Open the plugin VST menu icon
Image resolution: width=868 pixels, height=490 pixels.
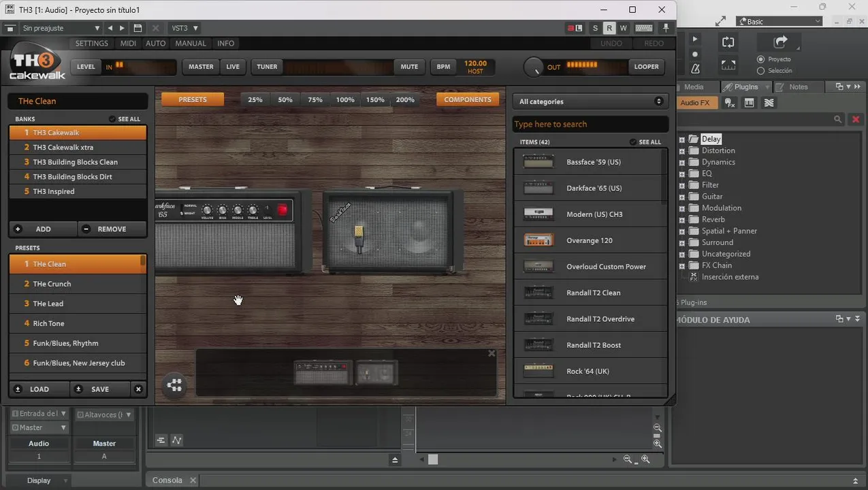click(x=10, y=29)
